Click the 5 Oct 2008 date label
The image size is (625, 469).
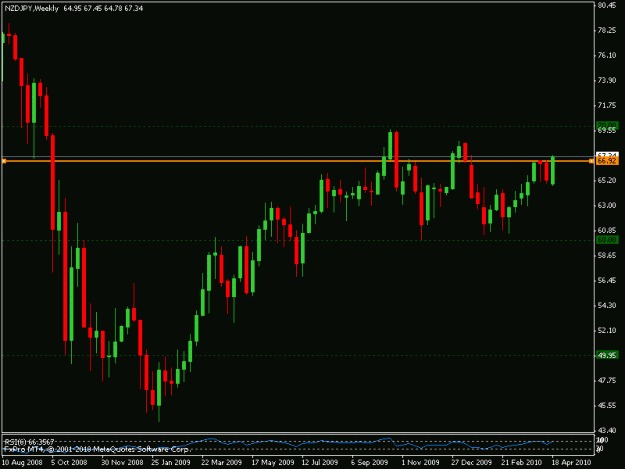tap(69, 463)
